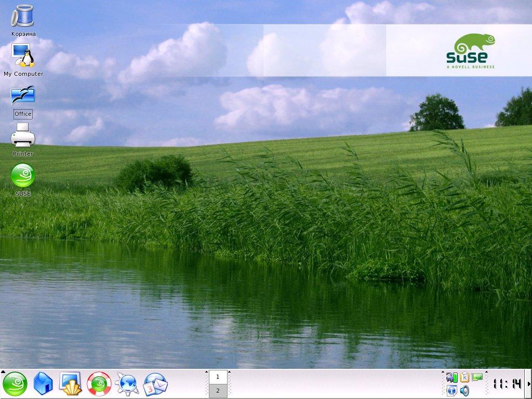Screen dimensions: 532x399
Task: Open the Корзина trash icon on the desktop
Action: pos(23,16)
